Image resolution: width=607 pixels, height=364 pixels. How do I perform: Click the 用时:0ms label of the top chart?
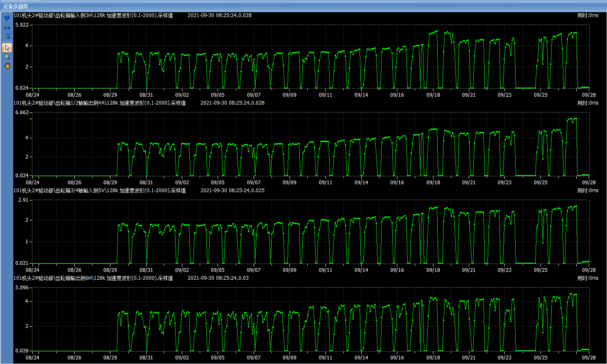click(x=587, y=15)
